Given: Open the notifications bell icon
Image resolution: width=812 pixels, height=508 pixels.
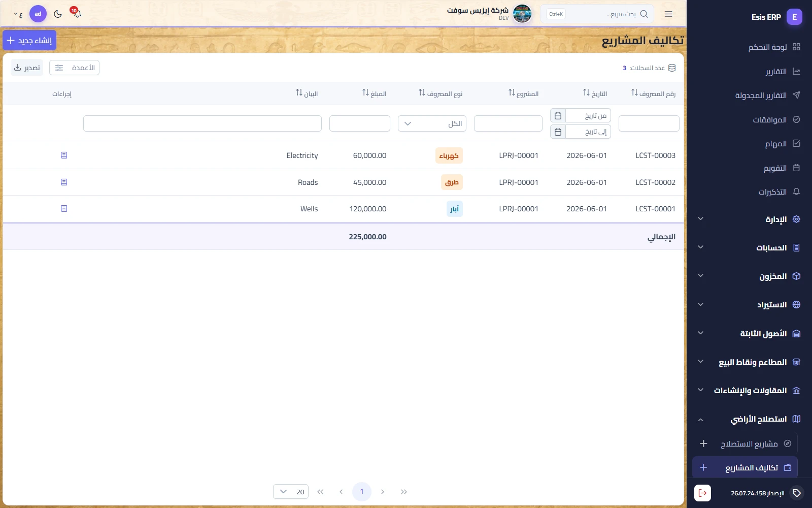Looking at the screenshot, I should 77,14.
